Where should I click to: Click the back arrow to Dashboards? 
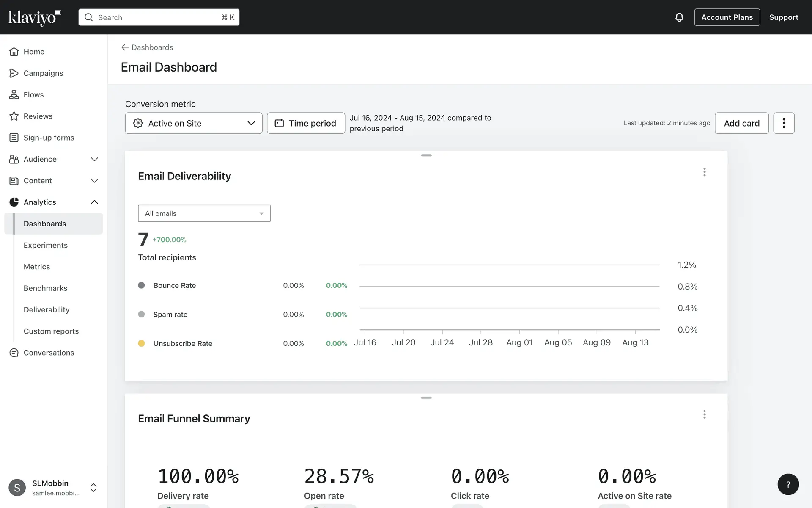click(x=125, y=47)
